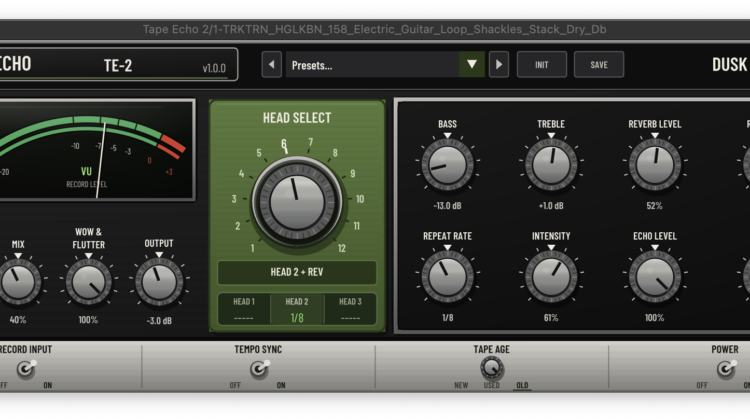Image resolution: width=750 pixels, height=420 pixels.
Task: Select head position 12 on the dial
Action: coord(342,248)
